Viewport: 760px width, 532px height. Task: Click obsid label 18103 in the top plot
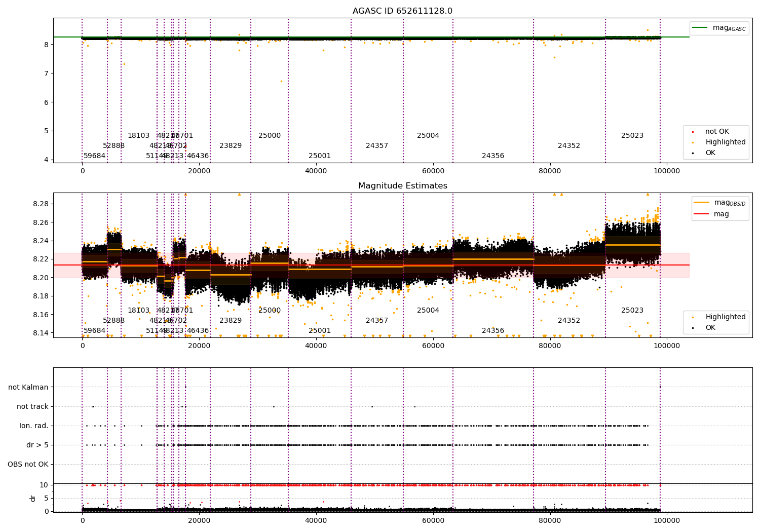pyautogui.click(x=139, y=136)
